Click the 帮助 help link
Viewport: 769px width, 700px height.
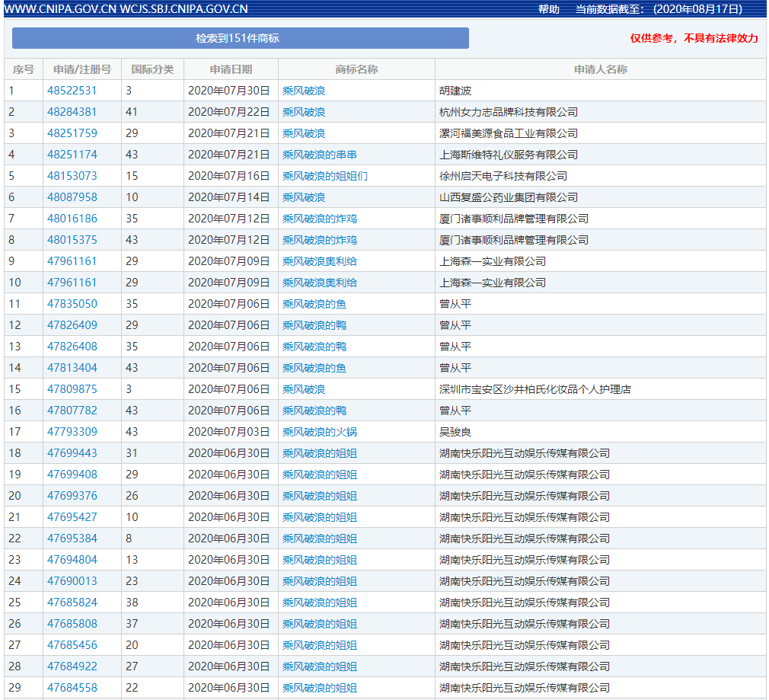tap(548, 9)
